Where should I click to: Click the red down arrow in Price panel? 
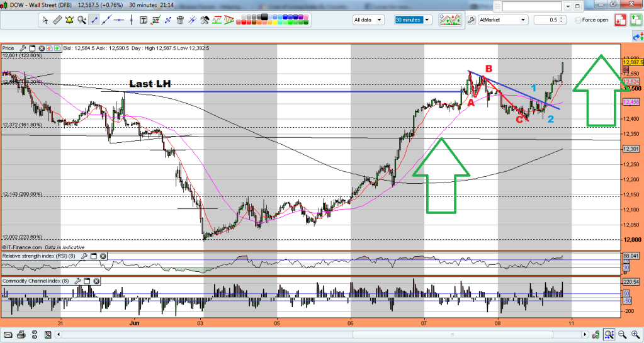tap(49, 48)
